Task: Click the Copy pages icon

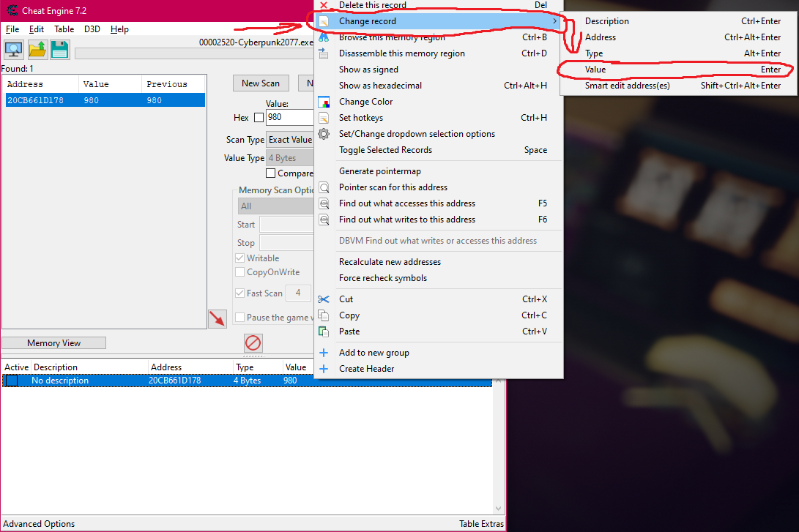Action: [324, 315]
